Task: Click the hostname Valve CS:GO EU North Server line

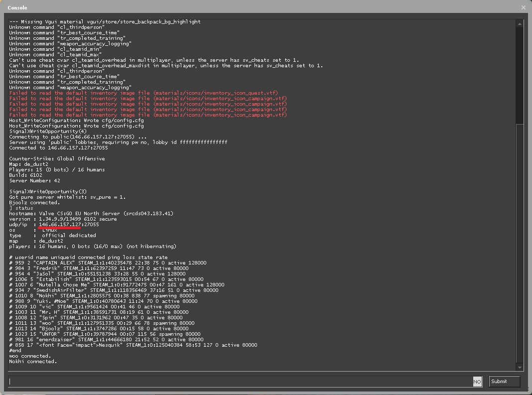Action: pyautogui.click(x=91, y=214)
